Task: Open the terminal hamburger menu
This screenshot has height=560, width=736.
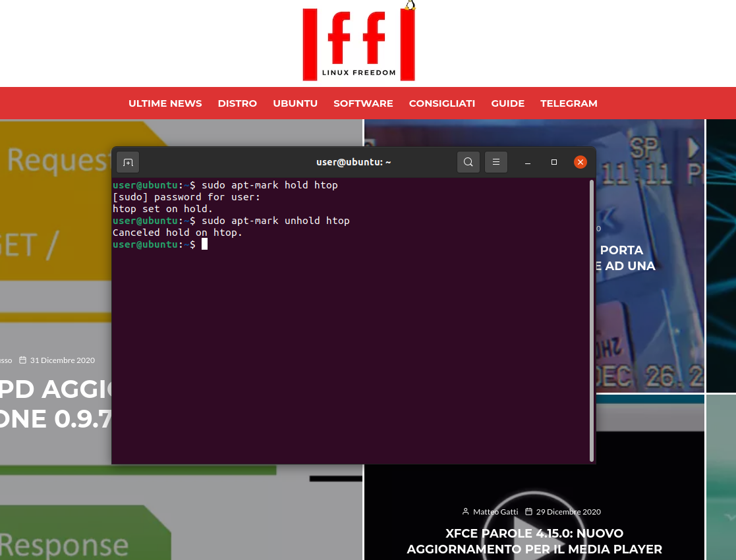Action: point(496,161)
